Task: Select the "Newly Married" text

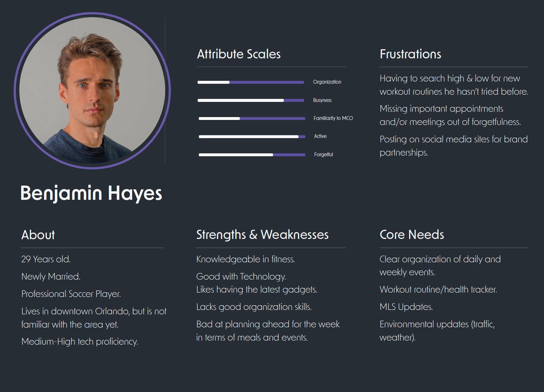Action: coord(51,276)
